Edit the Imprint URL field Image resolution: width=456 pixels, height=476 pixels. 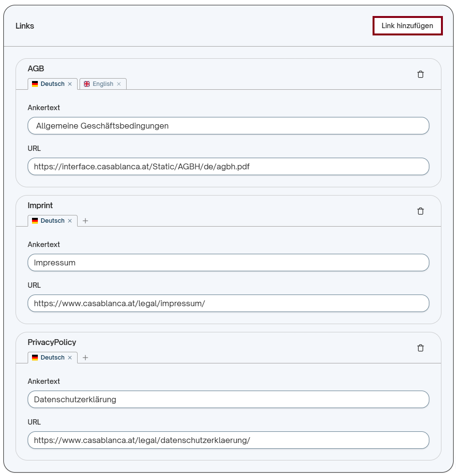point(228,303)
